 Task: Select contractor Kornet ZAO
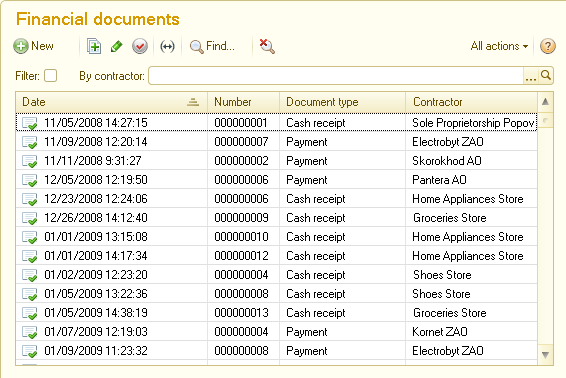[440, 332]
